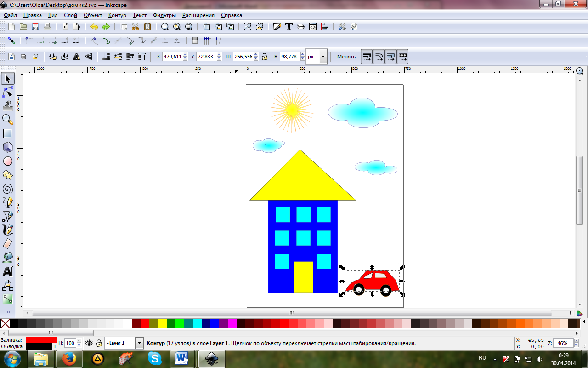
Task: Click the Undo arrow in toolbar
Action: click(x=94, y=27)
